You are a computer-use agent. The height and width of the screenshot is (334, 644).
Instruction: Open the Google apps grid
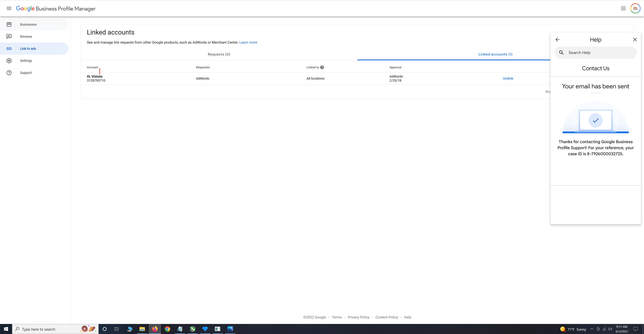[623, 9]
